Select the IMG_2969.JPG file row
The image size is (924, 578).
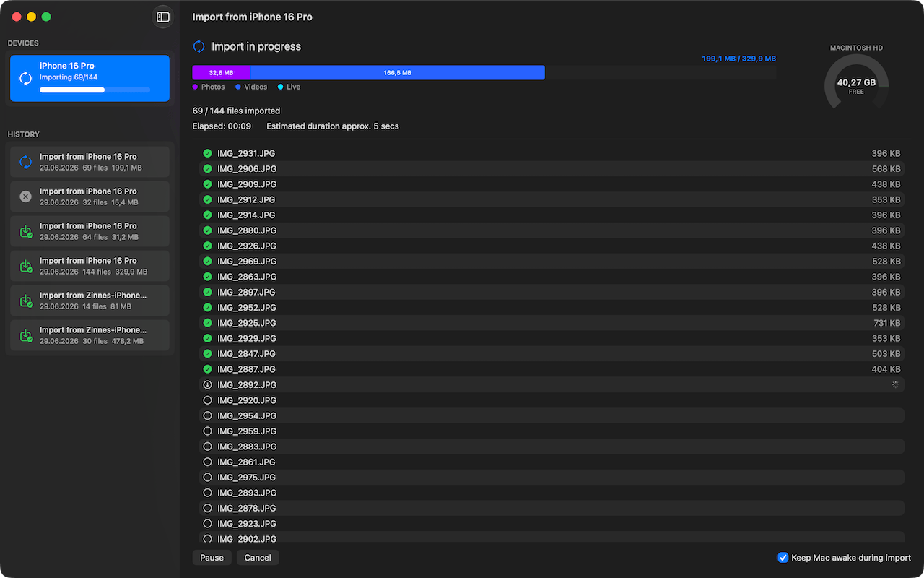point(552,261)
